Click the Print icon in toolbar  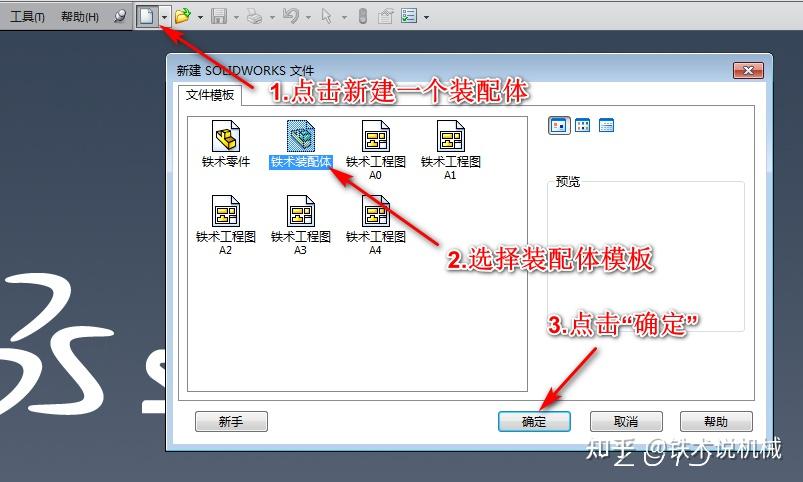click(x=255, y=16)
